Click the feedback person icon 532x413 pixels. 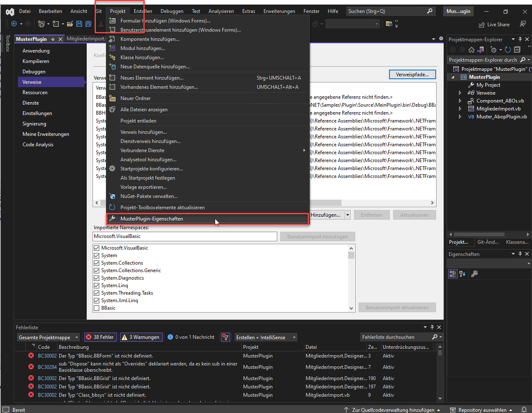point(523,24)
